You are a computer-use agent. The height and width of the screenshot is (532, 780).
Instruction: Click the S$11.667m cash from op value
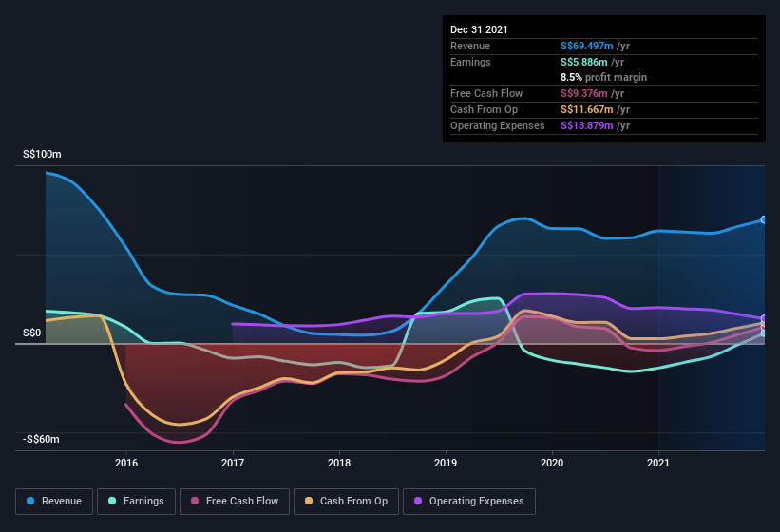pos(587,109)
